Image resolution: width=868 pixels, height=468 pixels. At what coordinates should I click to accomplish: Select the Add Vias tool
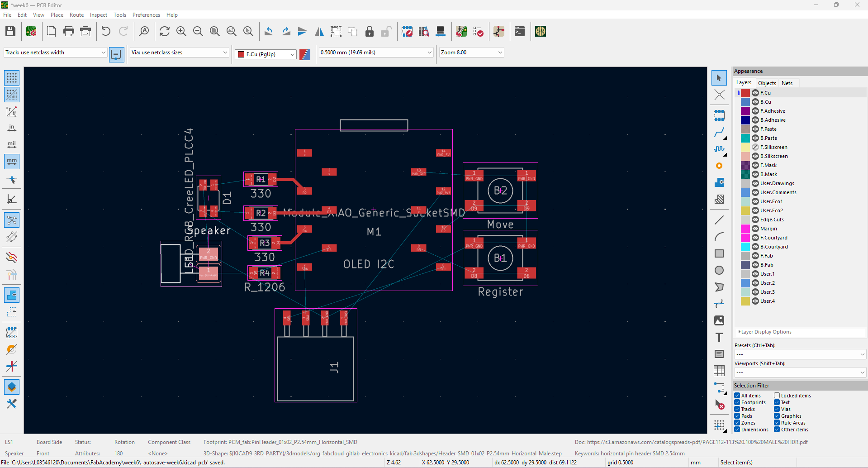pos(719,166)
